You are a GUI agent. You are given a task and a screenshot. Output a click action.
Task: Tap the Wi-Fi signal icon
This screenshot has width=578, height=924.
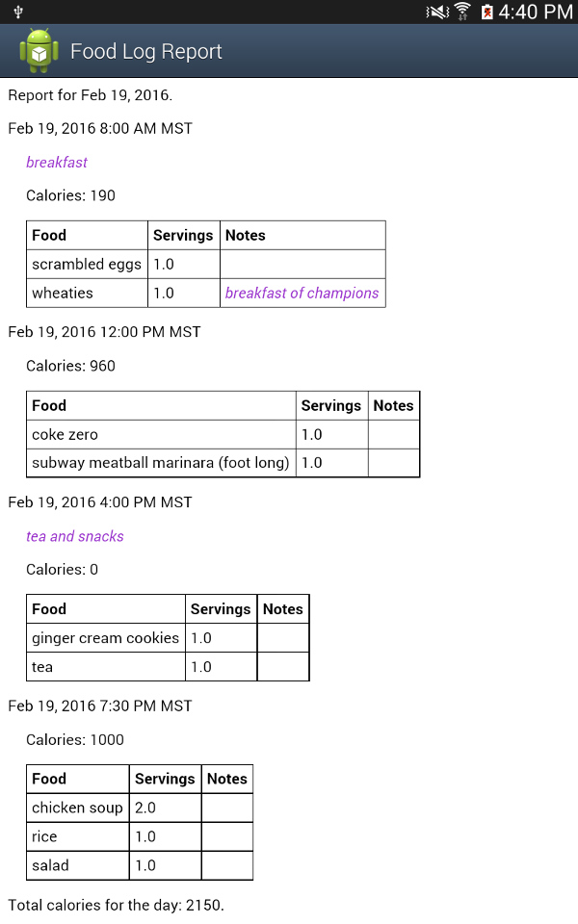463,12
